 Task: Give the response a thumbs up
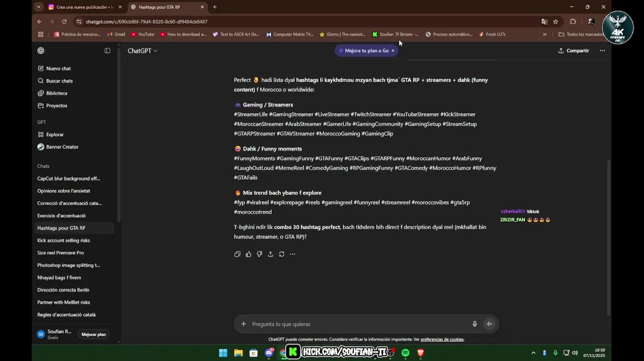click(248, 254)
